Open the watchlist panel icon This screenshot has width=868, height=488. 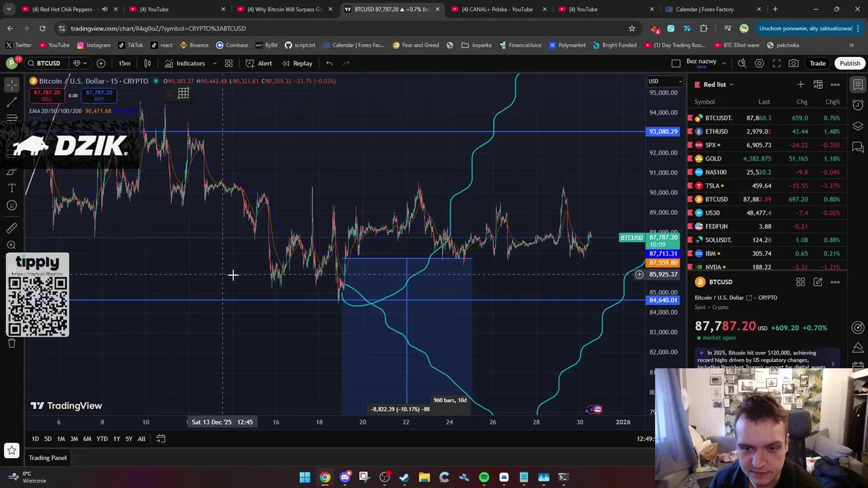858,85
